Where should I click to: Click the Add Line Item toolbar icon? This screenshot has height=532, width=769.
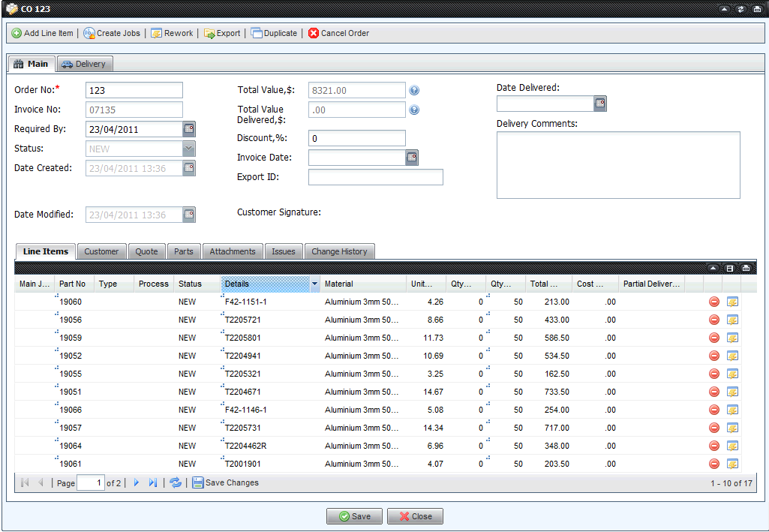[x=17, y=34]
